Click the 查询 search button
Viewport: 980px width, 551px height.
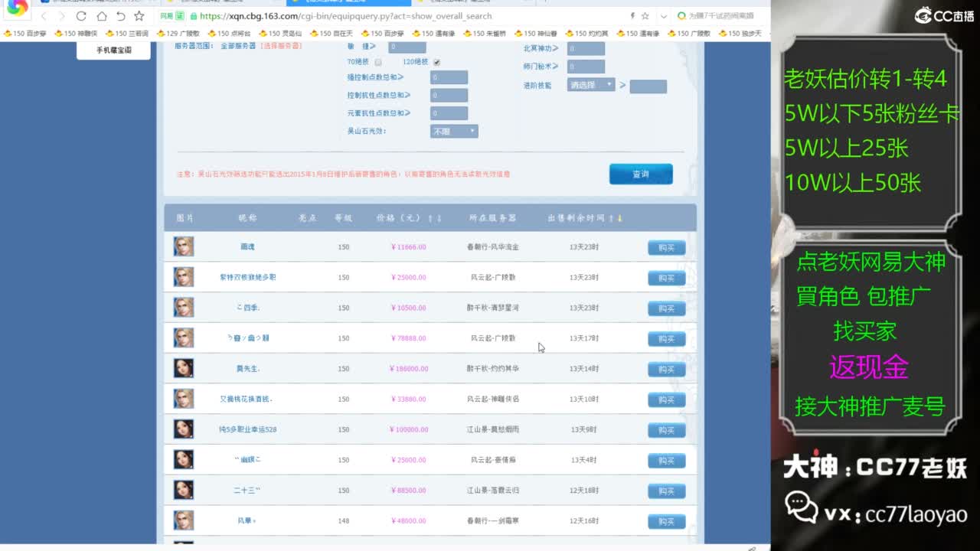click(641, 174)
